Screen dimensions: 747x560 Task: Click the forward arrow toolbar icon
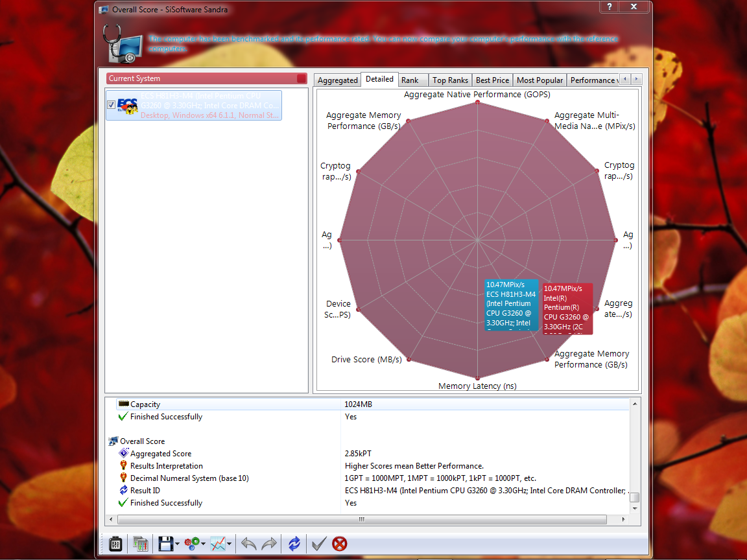(269, 543)
